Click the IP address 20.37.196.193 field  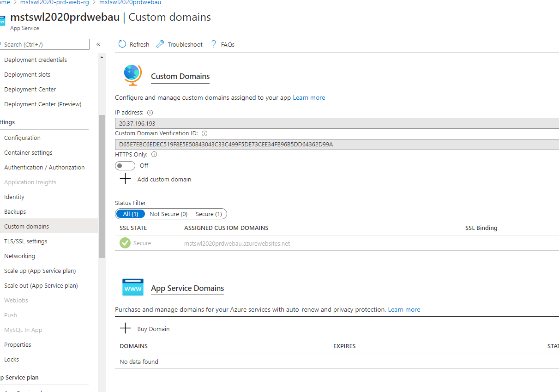click(337, 123)
